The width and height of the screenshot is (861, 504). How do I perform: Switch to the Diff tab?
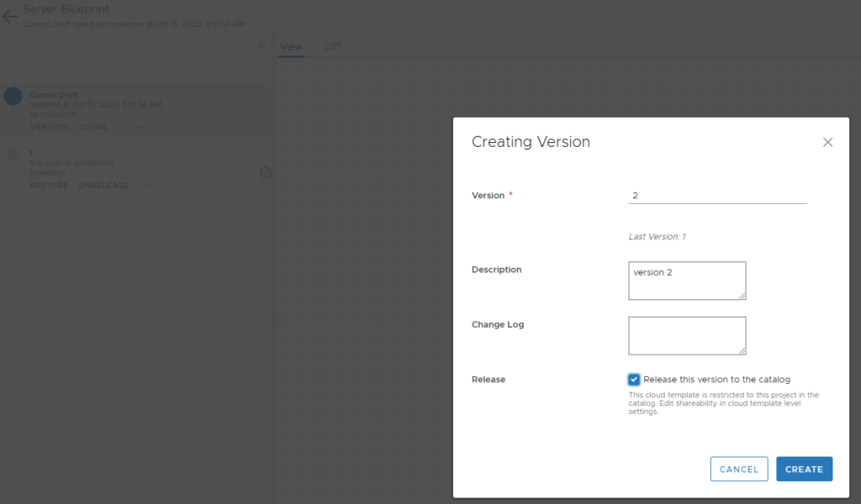click(x=333, y=46)
